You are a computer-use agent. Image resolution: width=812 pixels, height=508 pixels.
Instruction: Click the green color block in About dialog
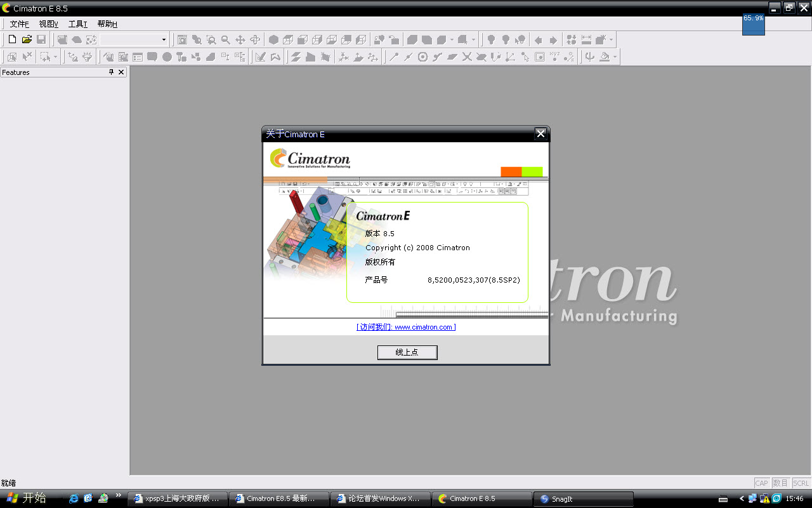532,171
